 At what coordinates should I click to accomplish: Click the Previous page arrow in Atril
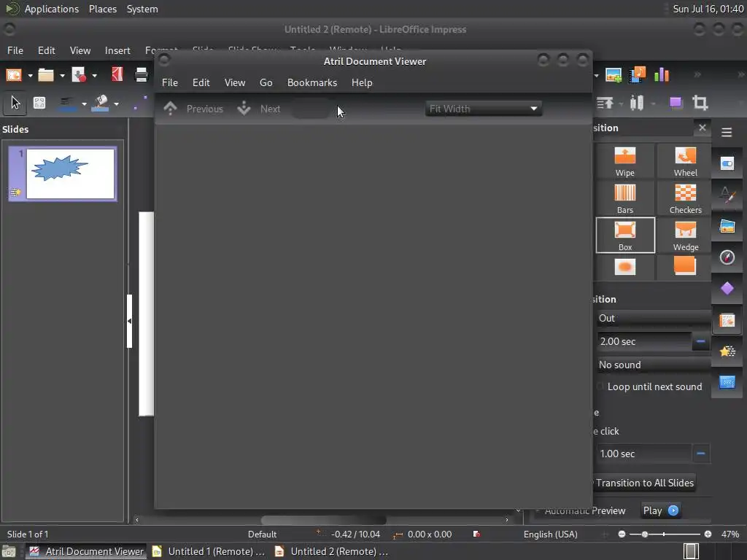click(x=170, y=109)
